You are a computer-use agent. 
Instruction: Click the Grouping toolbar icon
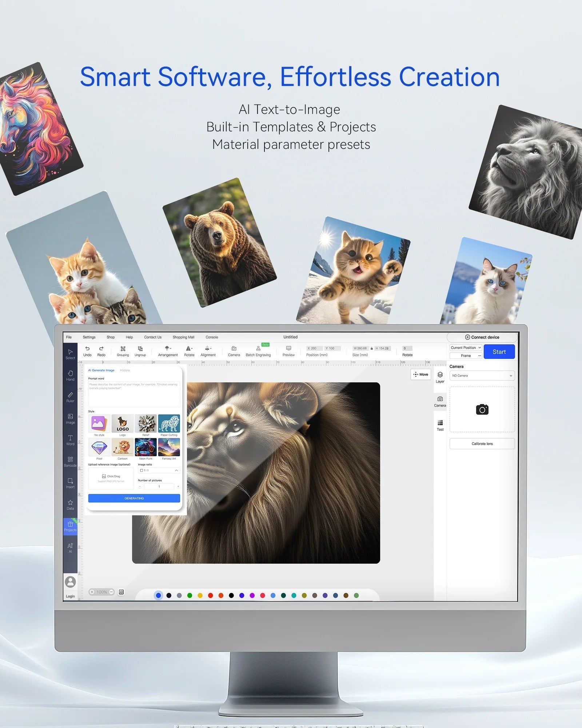pos(123,351)
